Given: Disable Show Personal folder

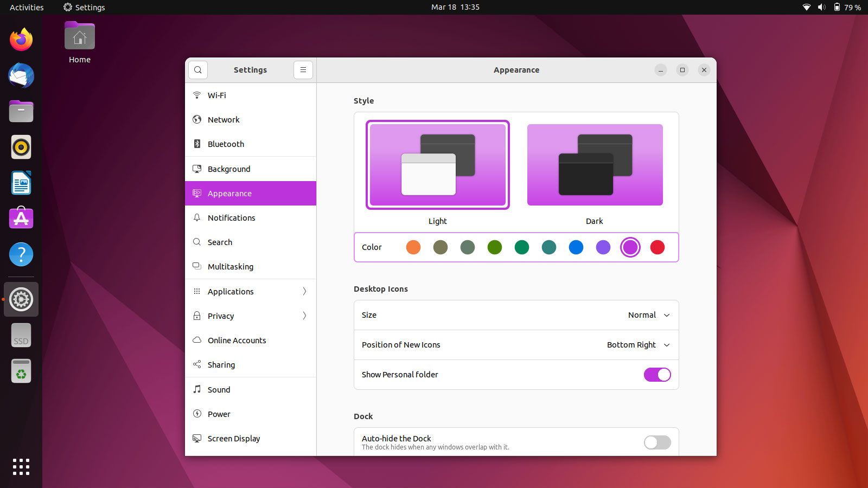Looking at the screenshot, I should 657,374.
